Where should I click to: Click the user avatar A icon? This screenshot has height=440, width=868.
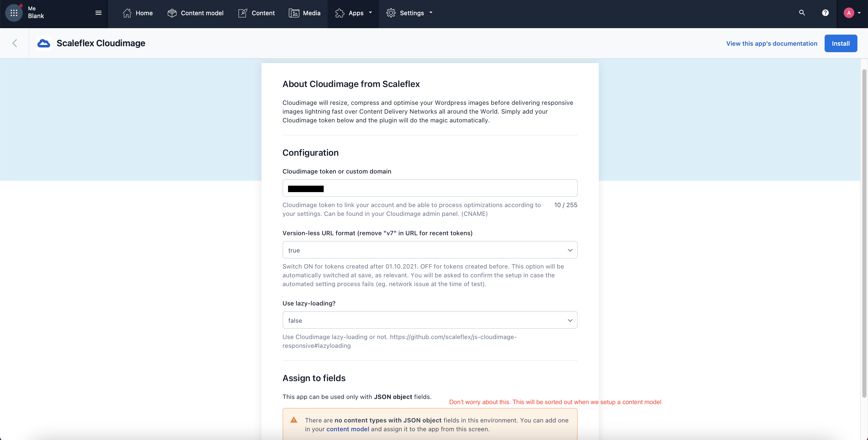pyautogui.click(x=849, y=13)
